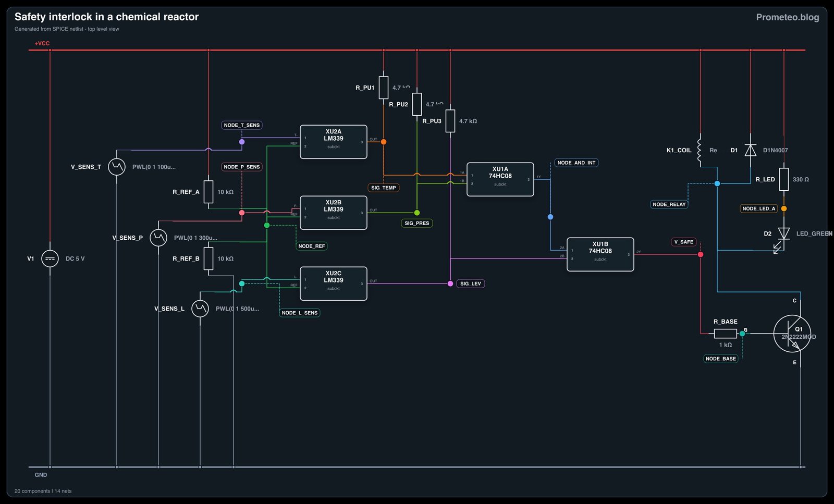Image resolution: width=834 pixels, height=504 pixels.
Task: Click the XU2B LM339 comparator block
Action: [x=334, y=213]
